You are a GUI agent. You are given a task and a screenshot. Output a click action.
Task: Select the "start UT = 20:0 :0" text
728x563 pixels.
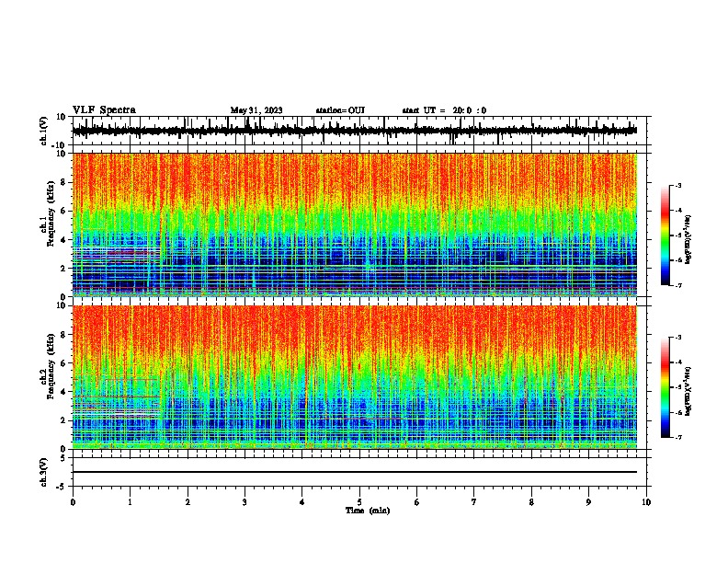point(444,110)
